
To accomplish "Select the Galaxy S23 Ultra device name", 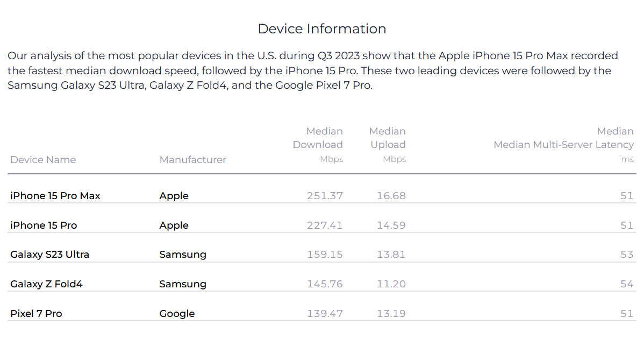I will (x=49, y=255).
